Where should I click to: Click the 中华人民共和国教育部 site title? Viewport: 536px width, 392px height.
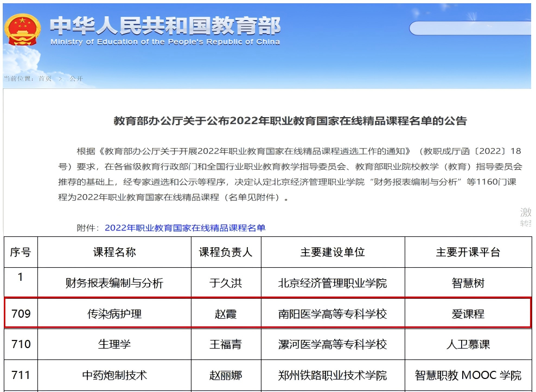[165, 27]
